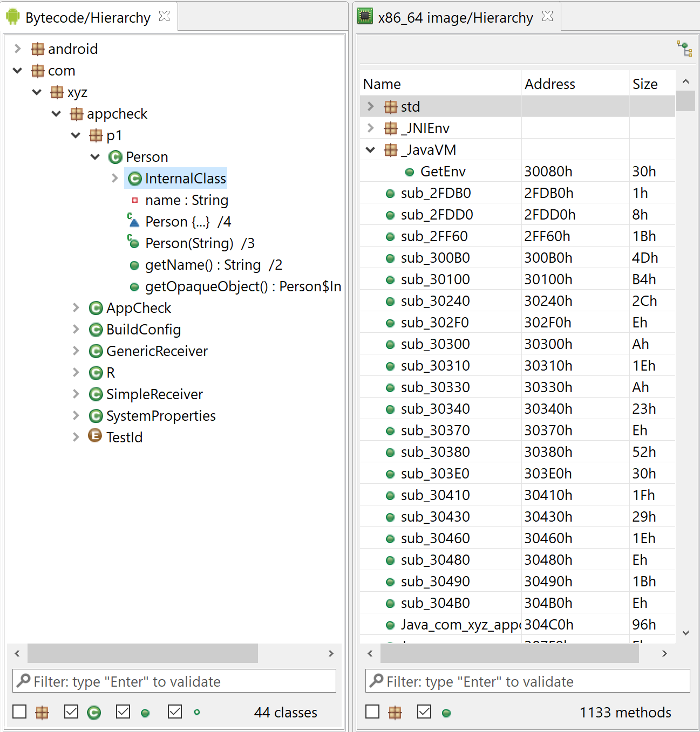The width and height of the screenshot is (700, 732).
Task: Select the sub_30380 method row
Action: pyautogui.click(x=518, y=452)
